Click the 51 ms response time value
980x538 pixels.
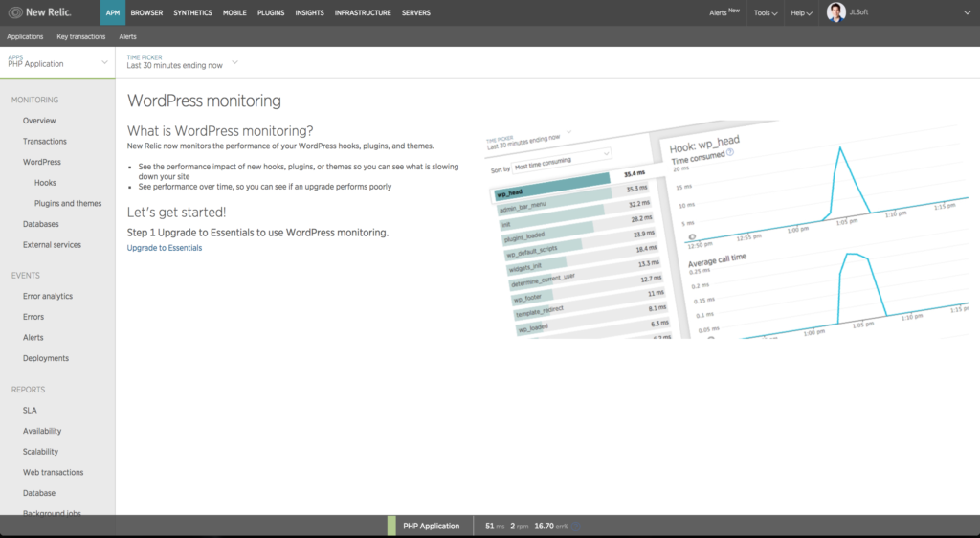(495, 527)
